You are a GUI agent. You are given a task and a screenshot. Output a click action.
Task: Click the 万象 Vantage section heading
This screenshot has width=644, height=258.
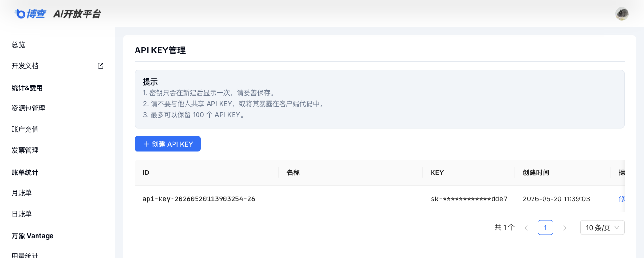[33, 236]
